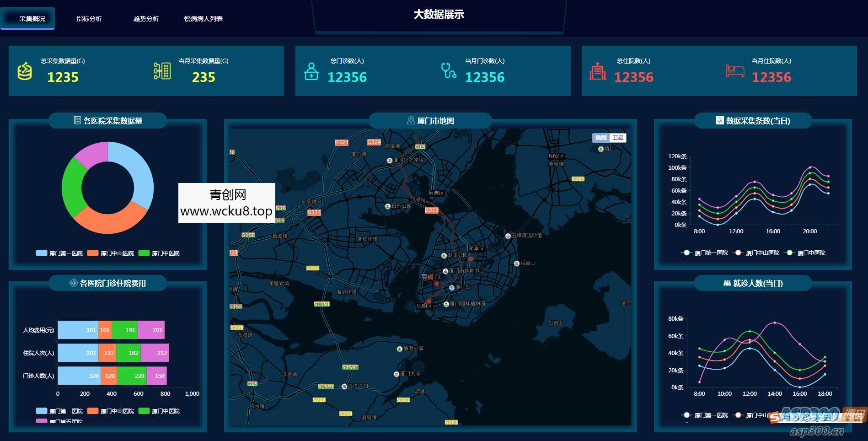This screenshot has height=441, width=868.
Task: Click the 厦门大学 marker on the map
Action: pyautogui.click(x=396, y=374)
